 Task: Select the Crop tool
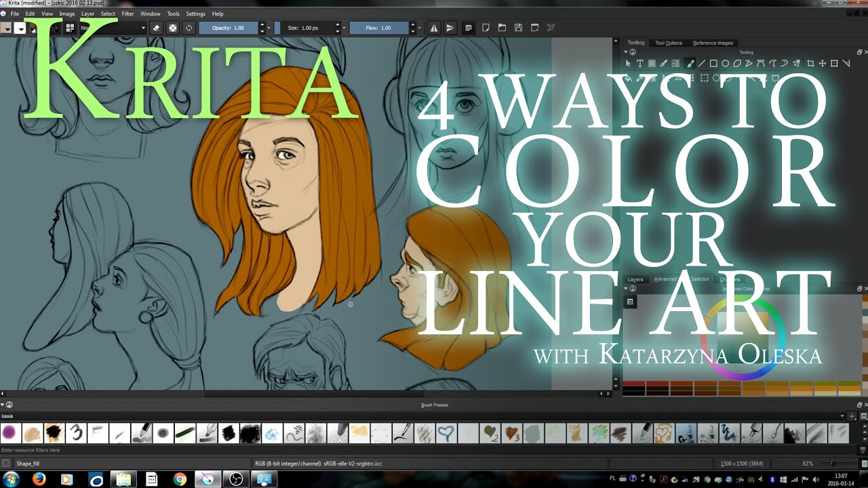pos(810,63)
